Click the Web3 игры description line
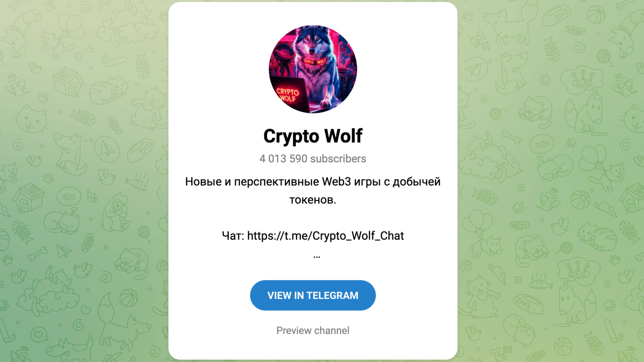 pyautogui.click(x=313, y=182)
